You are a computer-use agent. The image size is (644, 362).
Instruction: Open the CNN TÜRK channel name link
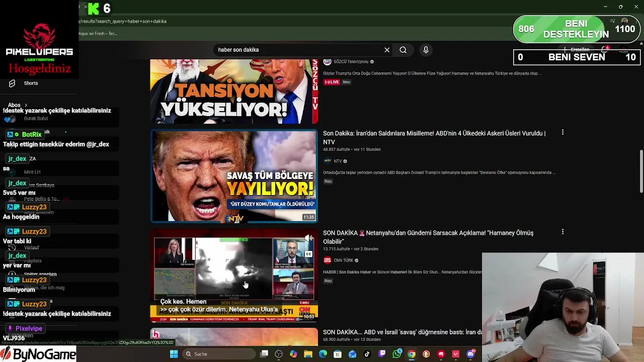tap(344, 260)
